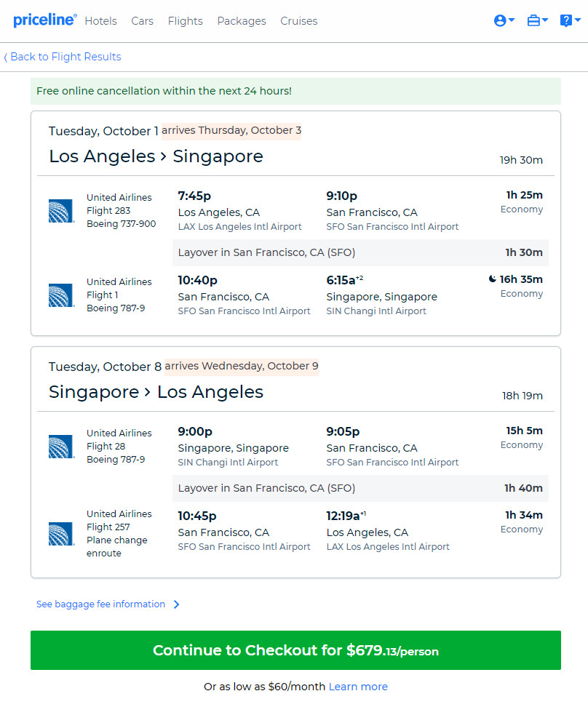The width and height of the screenshot is (588, 707).
Task: Click the Priceline logo
Action: tap(44, 20)
